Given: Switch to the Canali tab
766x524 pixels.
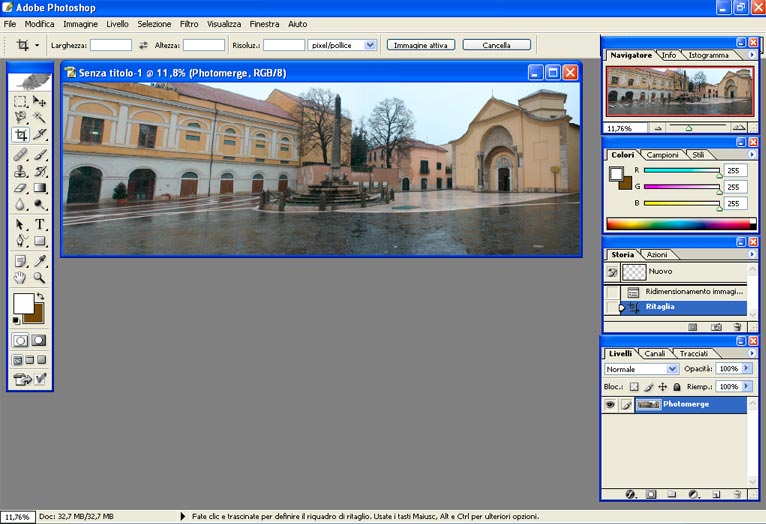Looking at the screenshot, I should click(x=654, y=353).
